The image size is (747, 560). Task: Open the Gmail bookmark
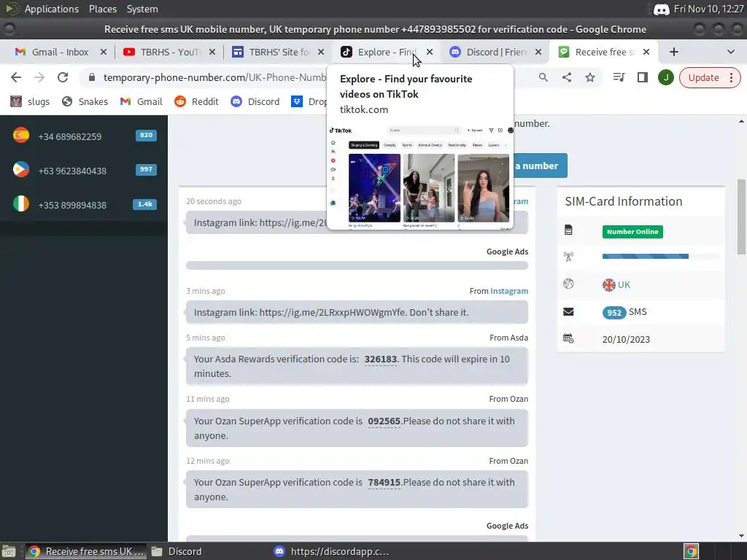(141, 101)
